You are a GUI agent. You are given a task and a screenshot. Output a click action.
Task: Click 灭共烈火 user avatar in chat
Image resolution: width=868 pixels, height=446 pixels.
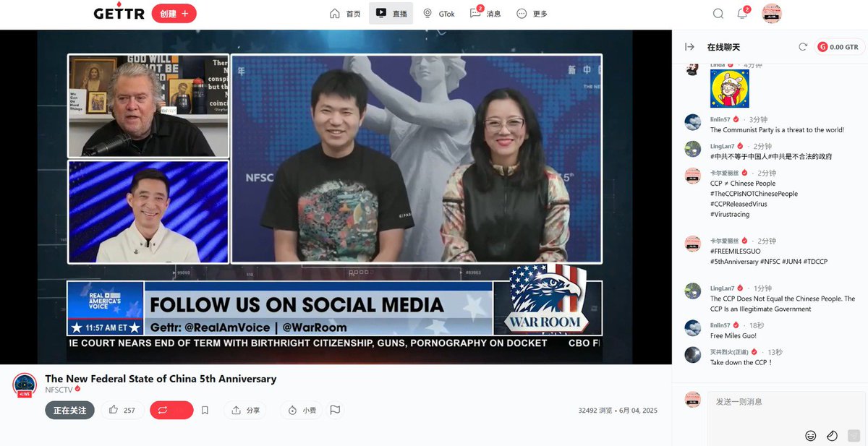[692, 355]
